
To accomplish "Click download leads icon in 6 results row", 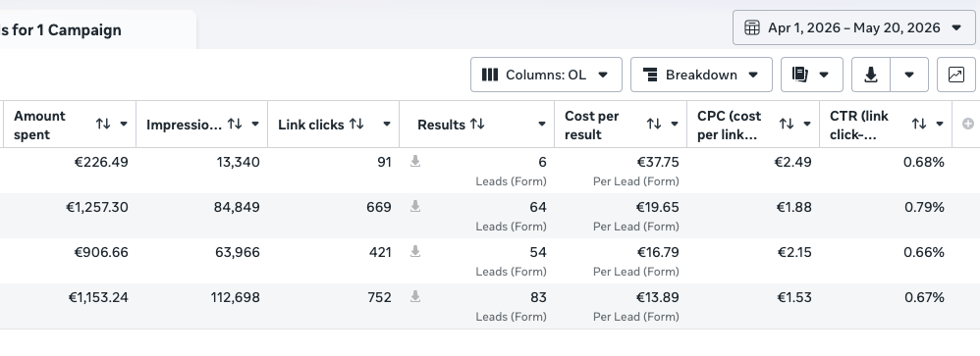I will click(x=415, y=162).
